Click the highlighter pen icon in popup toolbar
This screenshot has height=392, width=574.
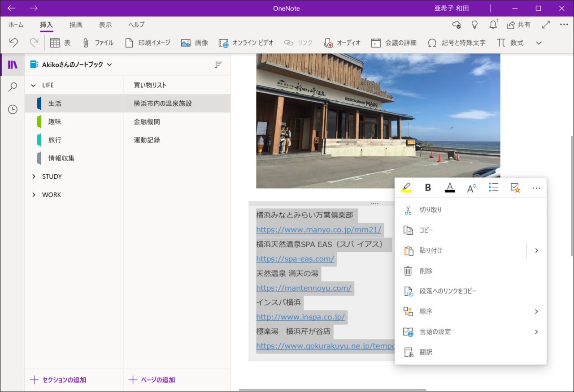tap(406, 188)
